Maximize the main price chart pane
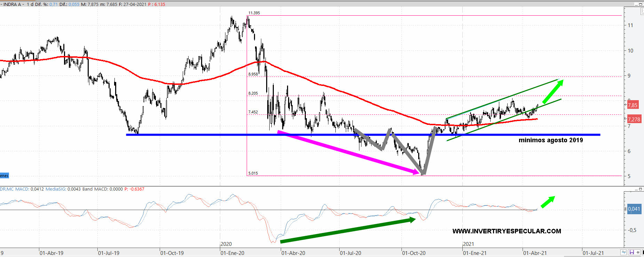This screenshot has height=257, width=644. [640, 4]
